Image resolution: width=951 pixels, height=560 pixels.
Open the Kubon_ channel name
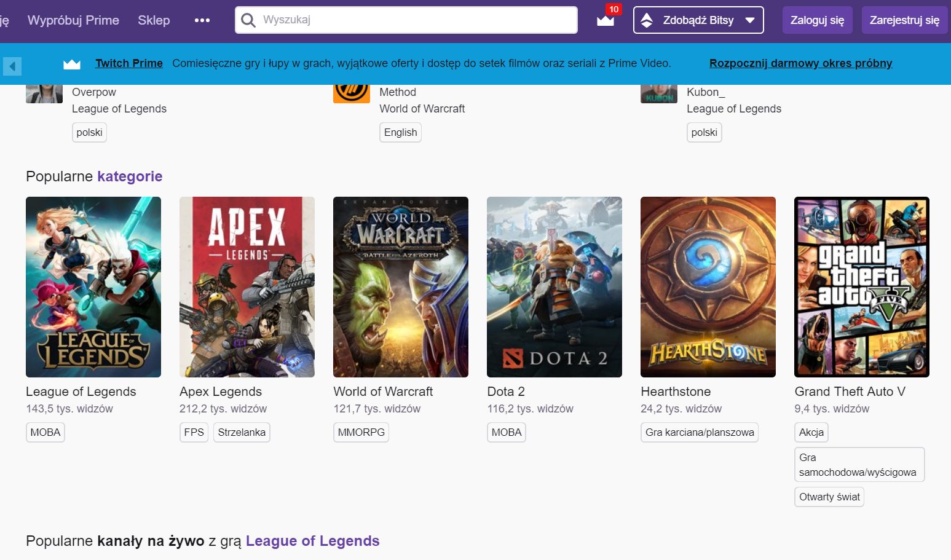[x=706, y=92]
